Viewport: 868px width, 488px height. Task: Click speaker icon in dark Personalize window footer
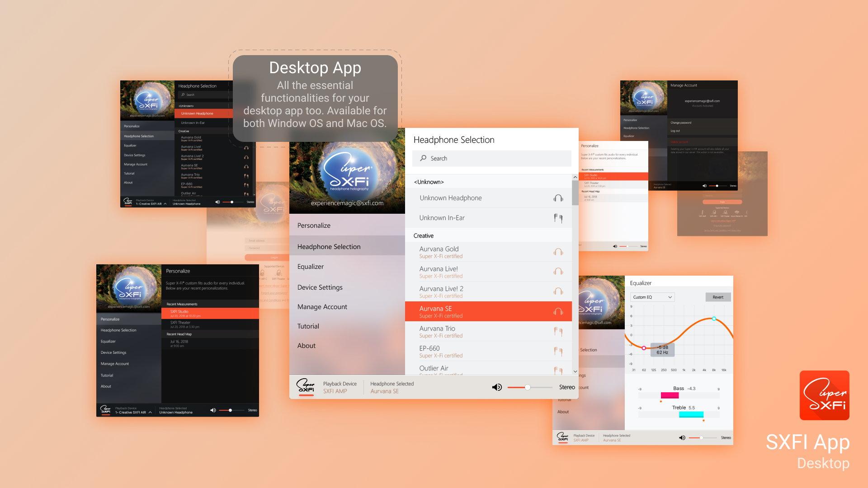(x=213, y=410)
